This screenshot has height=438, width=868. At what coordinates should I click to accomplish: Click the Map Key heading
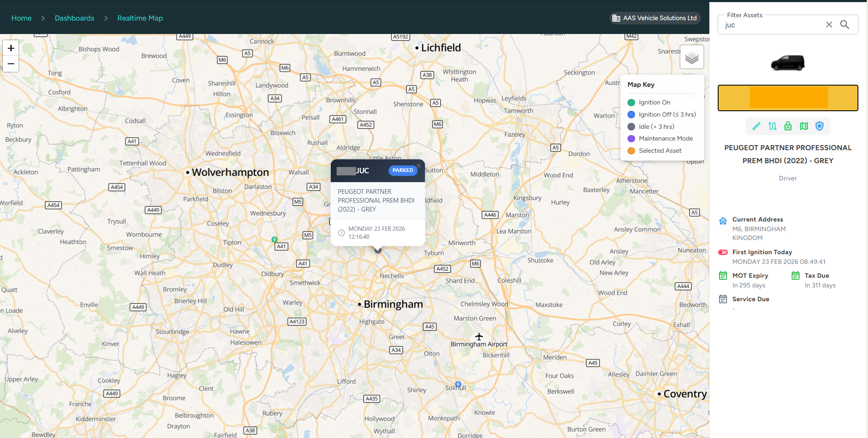(641, 85)
